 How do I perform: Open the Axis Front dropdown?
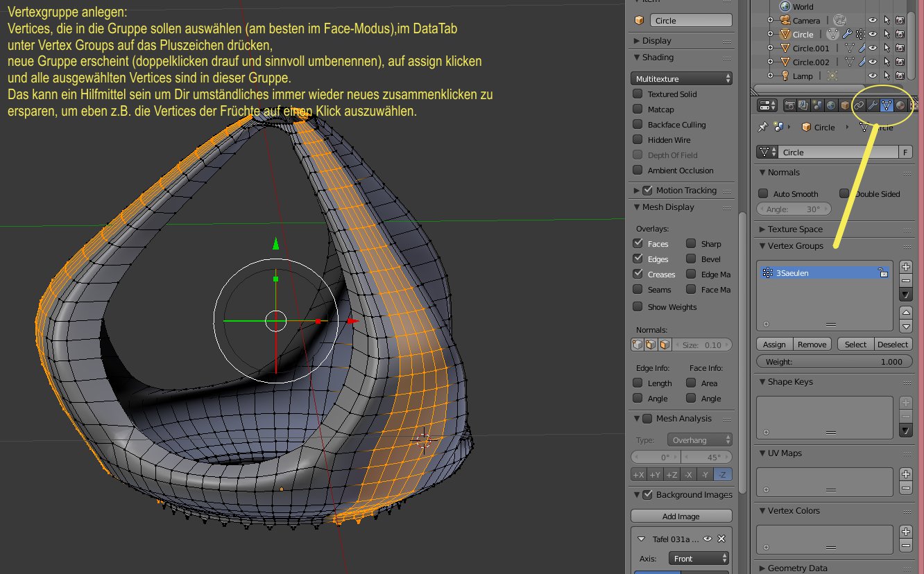(x=700, y=559)
